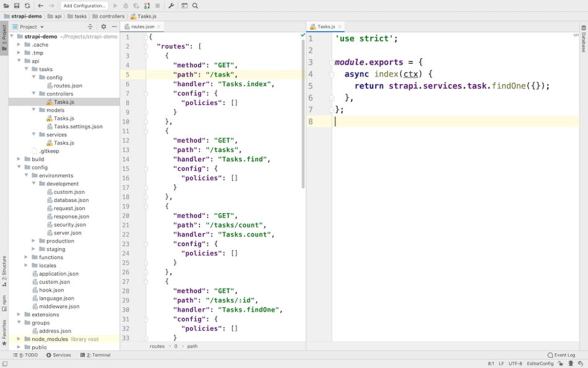Screen dimensions: 588x368
Task: Switch to the routes.json tab
Action: [x=142, y=27]
